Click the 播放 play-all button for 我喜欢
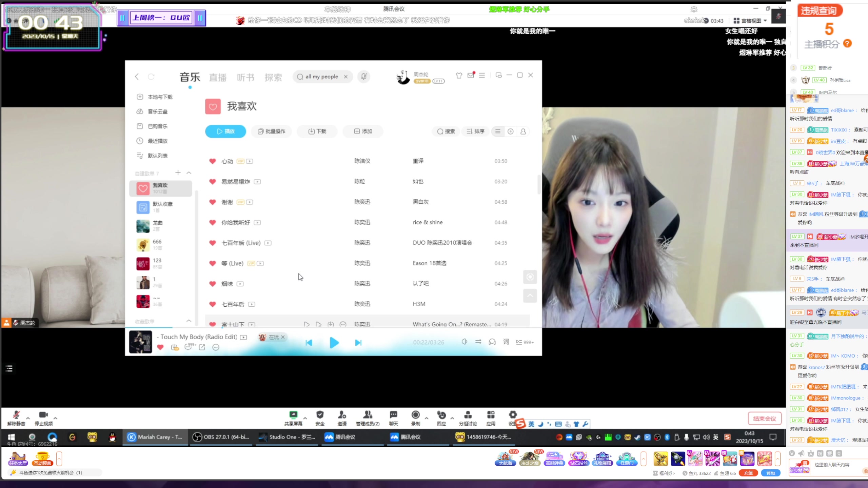The image size is (868, 488). [x=225, y=131]
